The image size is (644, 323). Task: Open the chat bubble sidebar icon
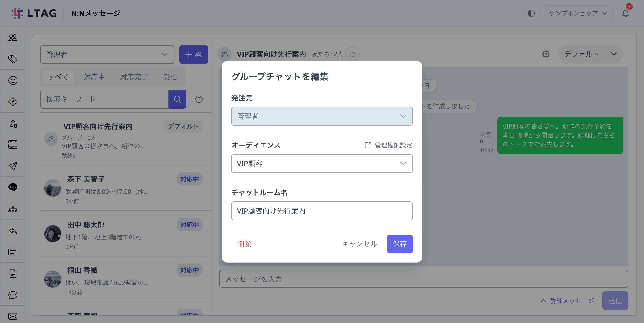coord(13,295)
